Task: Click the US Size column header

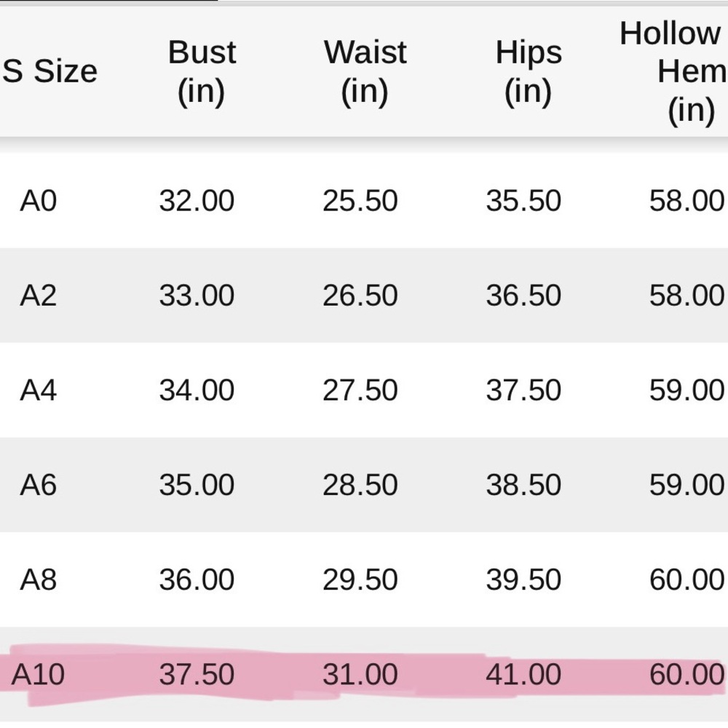Action: tap(49, 71)
